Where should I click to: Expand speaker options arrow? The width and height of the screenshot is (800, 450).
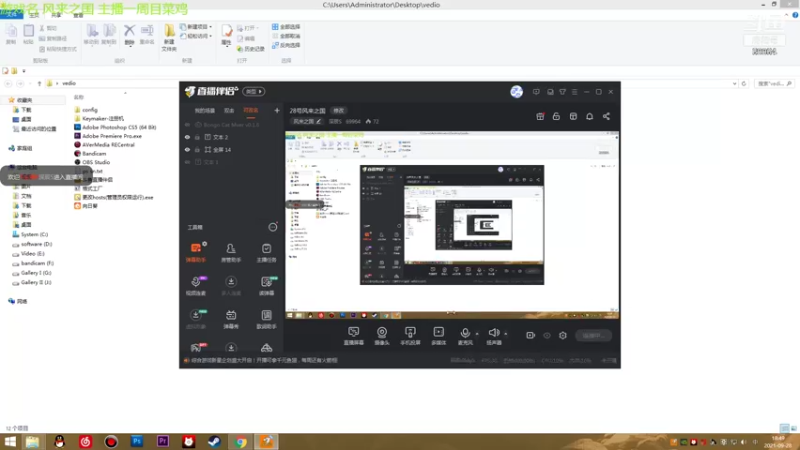tap(506, 334)
